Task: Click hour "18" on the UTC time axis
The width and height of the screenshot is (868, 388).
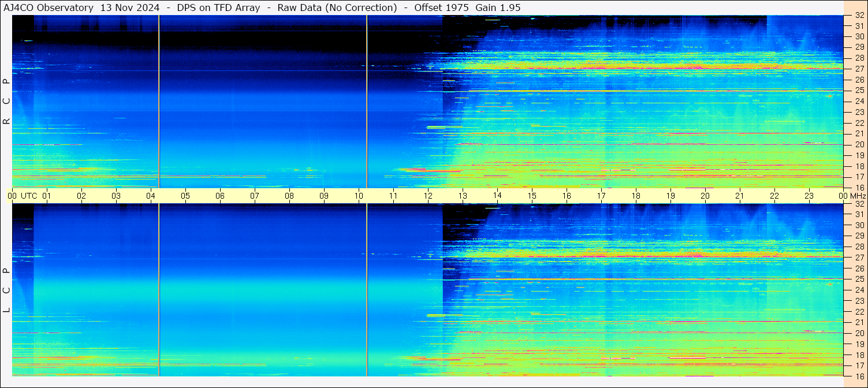Action: coord(636,196)
